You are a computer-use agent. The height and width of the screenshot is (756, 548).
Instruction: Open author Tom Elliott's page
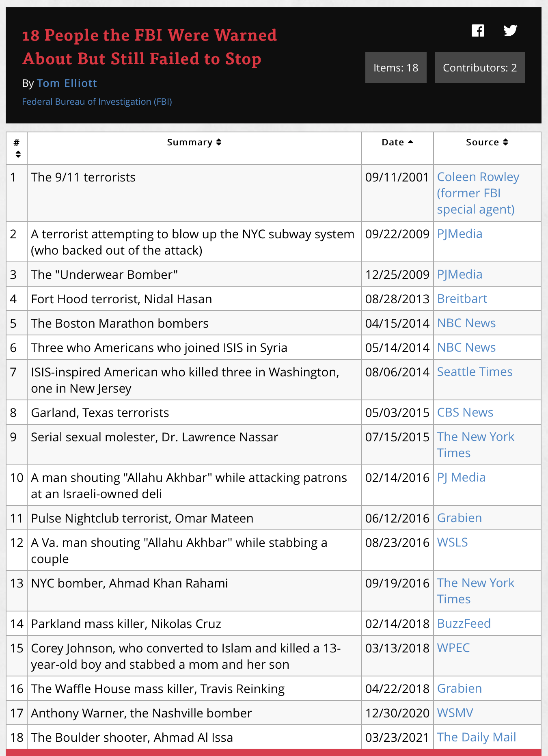point(67,83)
